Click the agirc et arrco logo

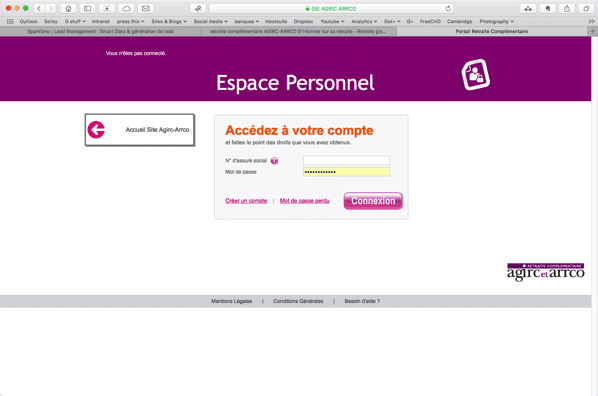coord(545,272)
